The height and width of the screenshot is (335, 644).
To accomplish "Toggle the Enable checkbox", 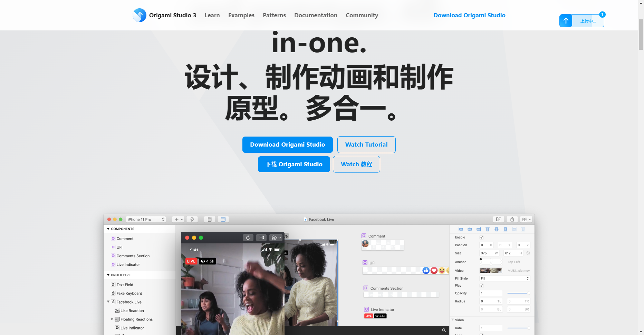I will point(482,238).
